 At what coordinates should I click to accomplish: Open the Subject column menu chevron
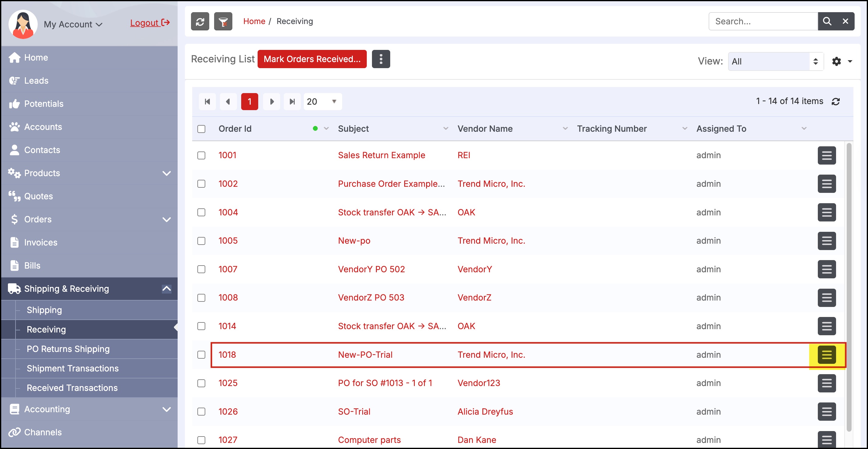pos(446,129)
